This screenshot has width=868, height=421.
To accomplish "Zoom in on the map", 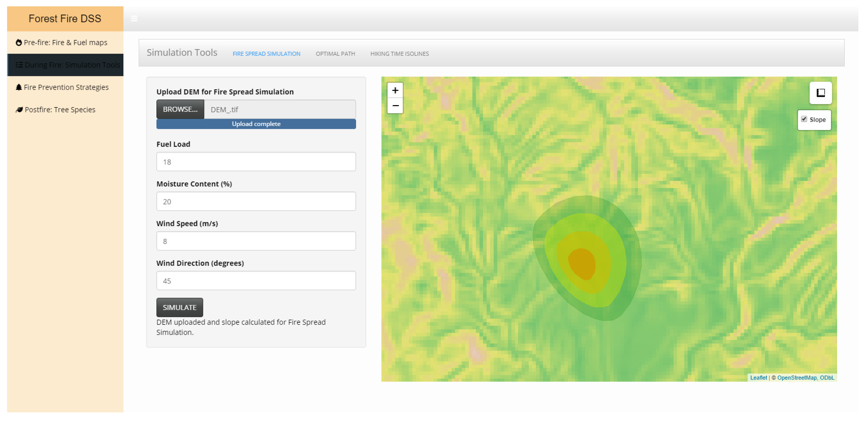I will click(395, 90).
